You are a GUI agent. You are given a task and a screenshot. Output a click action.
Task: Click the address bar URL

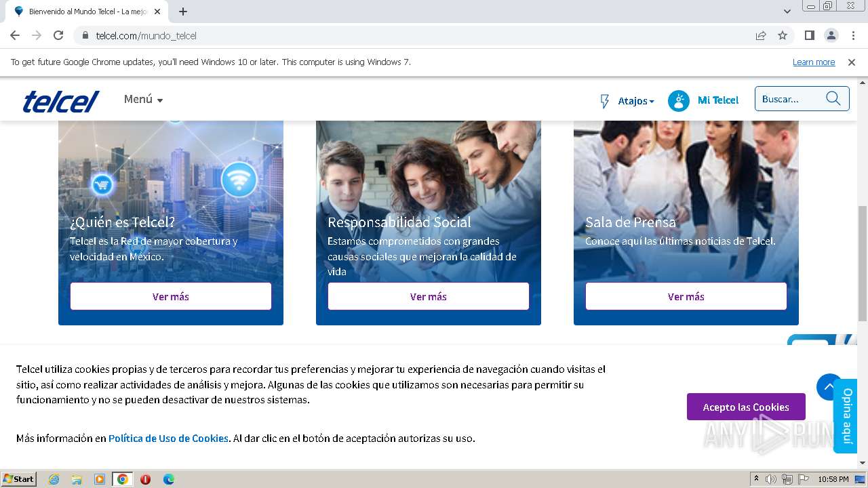pyautogui.click(x=146, y=35)
